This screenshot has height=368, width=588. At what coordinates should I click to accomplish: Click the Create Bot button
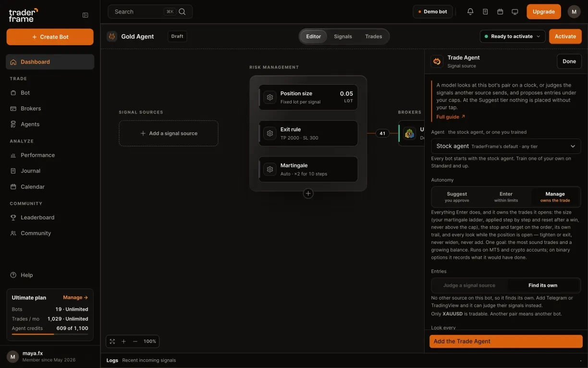coord(50,37)
